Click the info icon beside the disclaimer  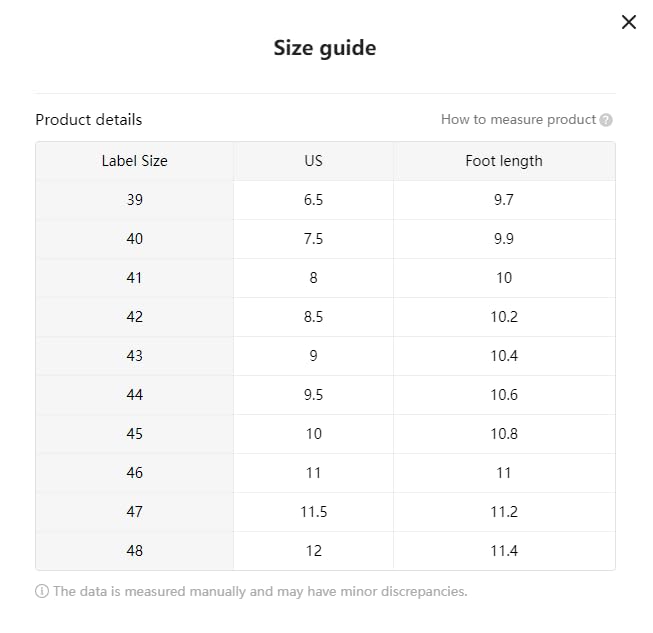[x=42, y=591]
